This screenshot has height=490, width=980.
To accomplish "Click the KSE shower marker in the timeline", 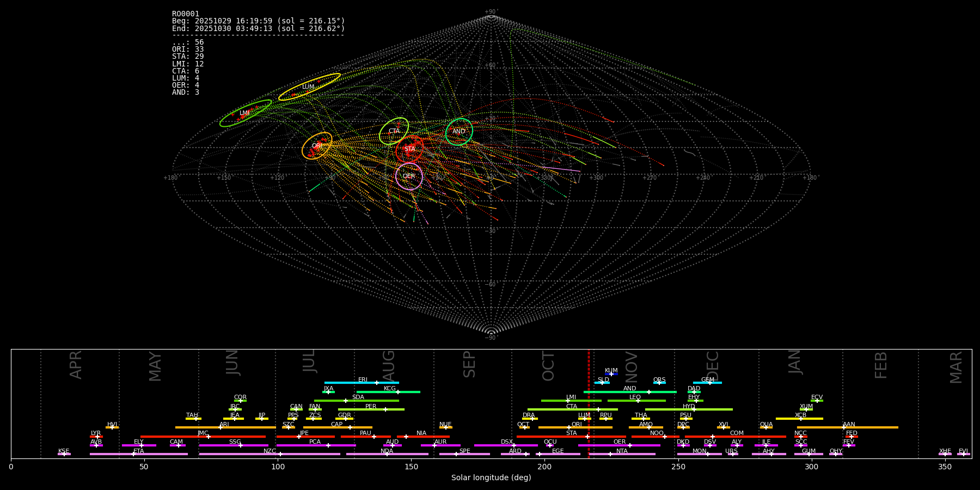I will coord(64,454).
